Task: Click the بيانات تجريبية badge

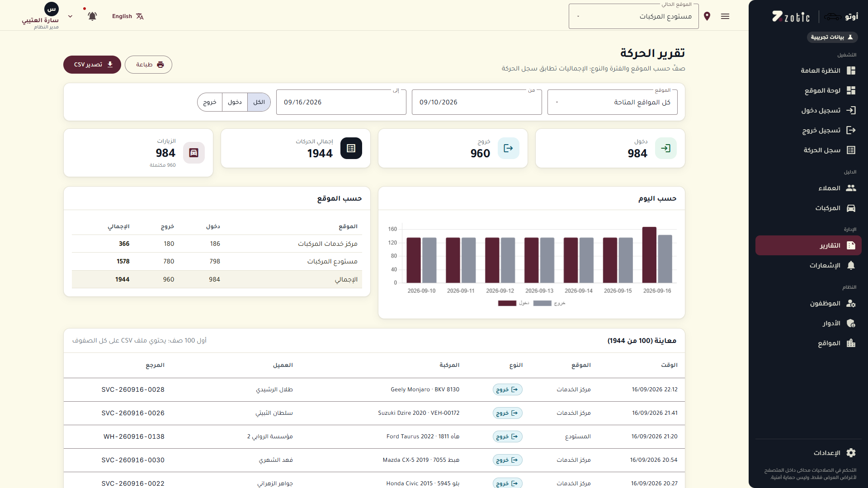Action: 832,37
